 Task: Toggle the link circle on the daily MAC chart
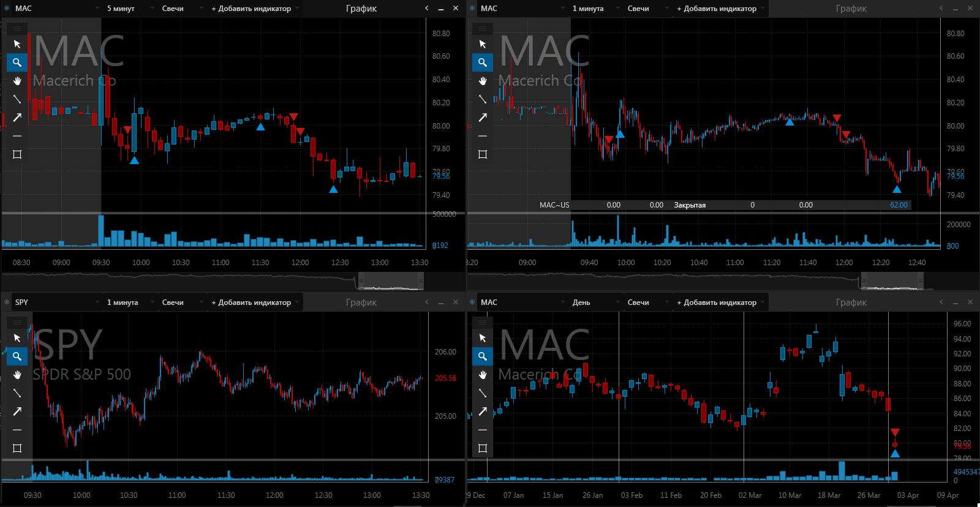(x=472, y=302)
